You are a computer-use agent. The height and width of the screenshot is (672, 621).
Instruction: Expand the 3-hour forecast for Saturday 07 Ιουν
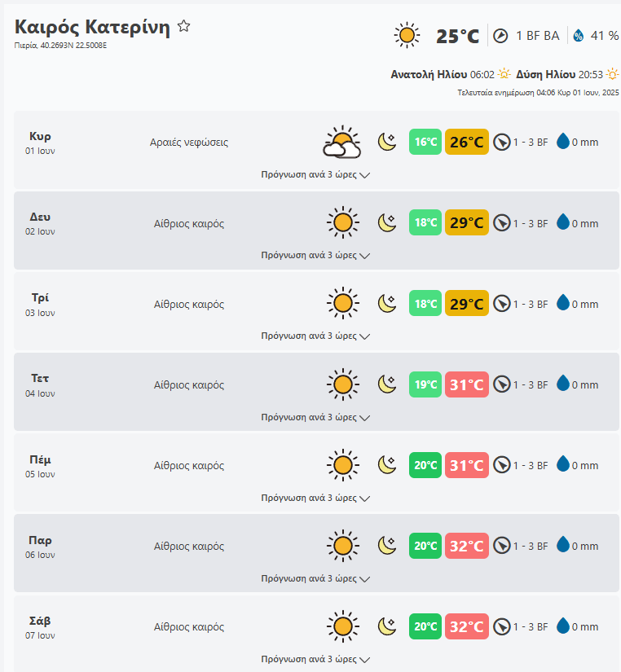(315, 659)
